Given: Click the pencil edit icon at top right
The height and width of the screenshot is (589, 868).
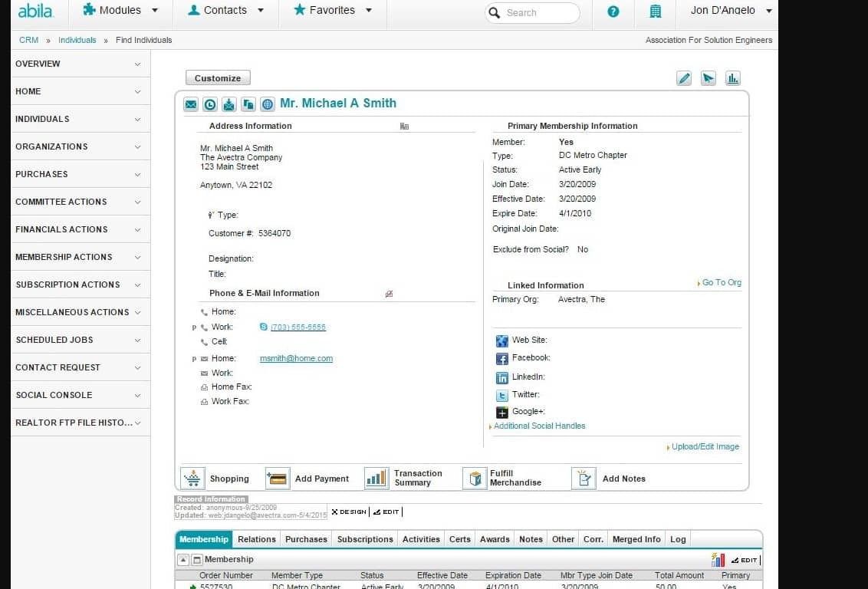Looking at the screenshot, I should 684,78.
